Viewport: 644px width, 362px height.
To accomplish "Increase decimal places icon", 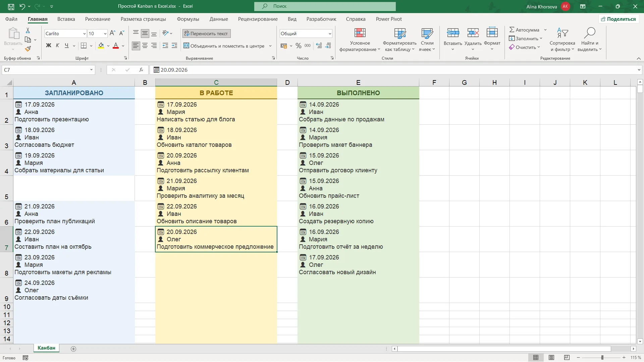I will [x=319, y=46].
